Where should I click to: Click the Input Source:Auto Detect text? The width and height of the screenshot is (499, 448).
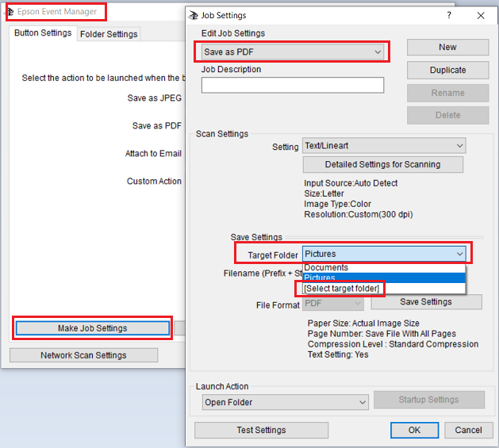351,183
